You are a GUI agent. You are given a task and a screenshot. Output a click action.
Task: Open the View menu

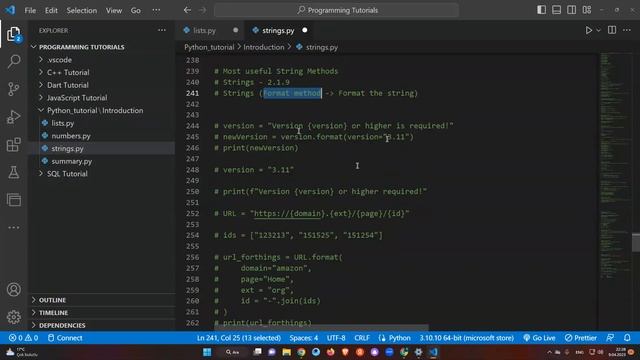point(114,11)
